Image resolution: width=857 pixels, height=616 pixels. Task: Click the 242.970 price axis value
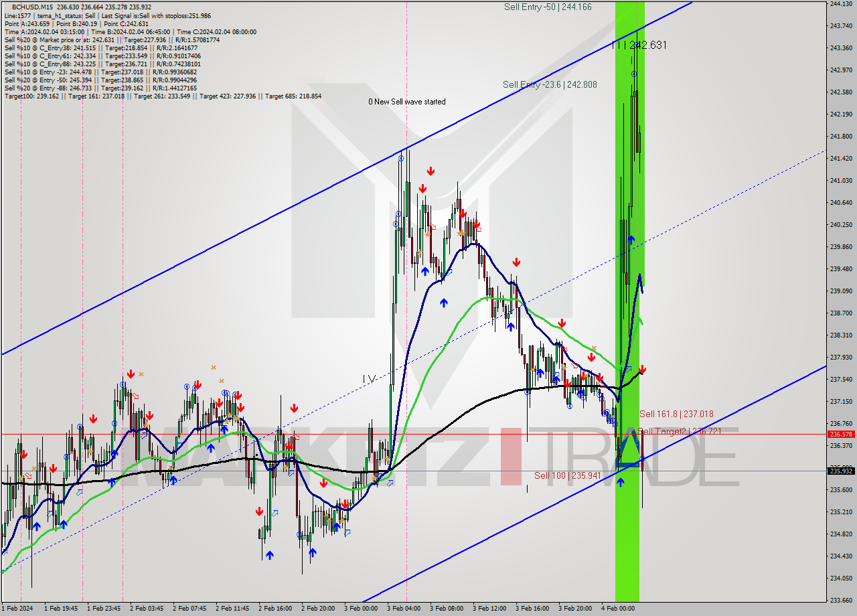[x=841, y=70]
